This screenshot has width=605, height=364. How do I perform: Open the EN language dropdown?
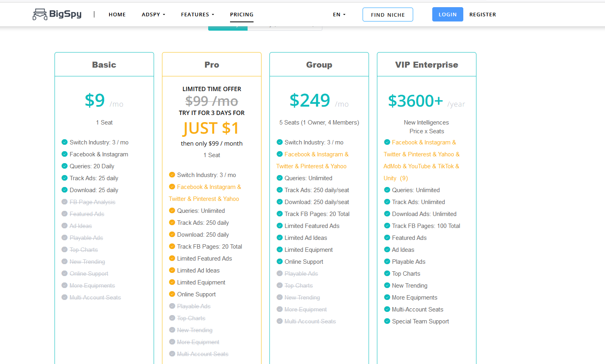coord(339,14)
